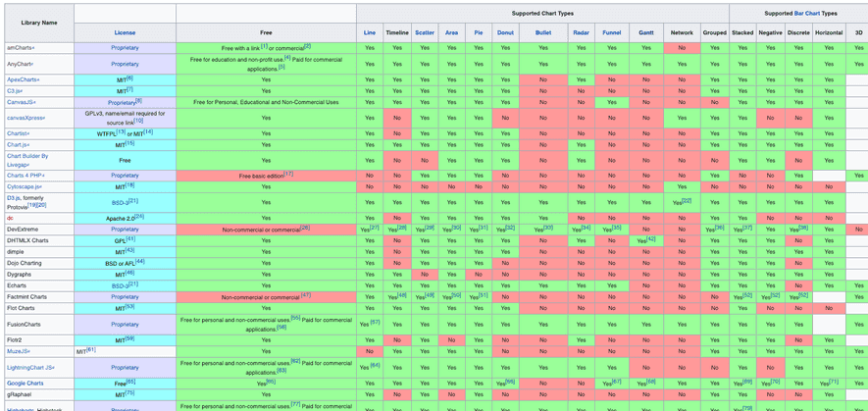This screenshot has width=868, height=411.
Task: Click the Cytoscape.js library link
Action: tap(24, 186)
